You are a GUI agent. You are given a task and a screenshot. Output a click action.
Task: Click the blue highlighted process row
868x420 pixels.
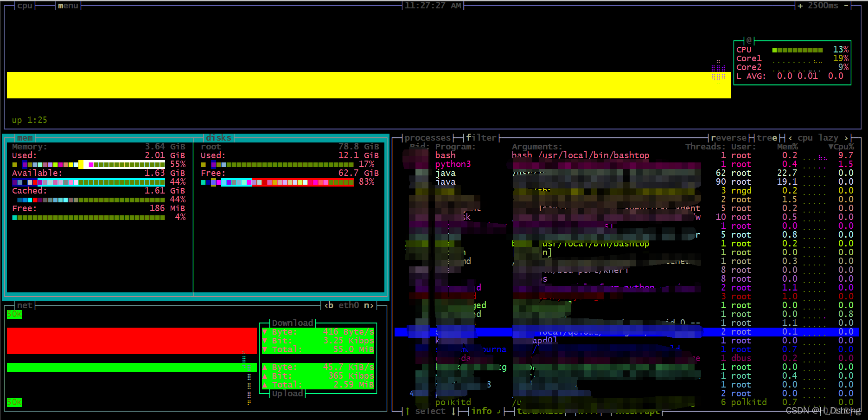tap(626, 332)
